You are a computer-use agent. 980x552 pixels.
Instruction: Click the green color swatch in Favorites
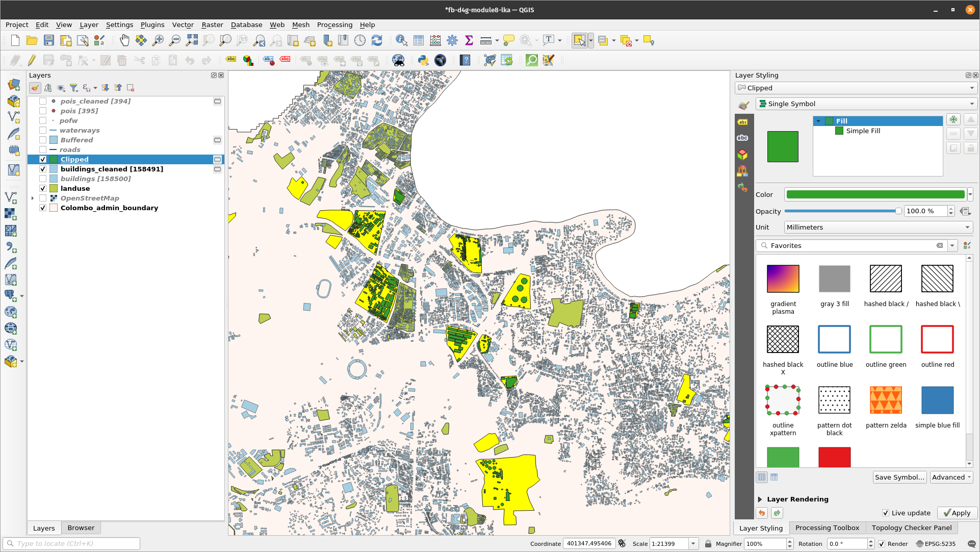(783, 457)
